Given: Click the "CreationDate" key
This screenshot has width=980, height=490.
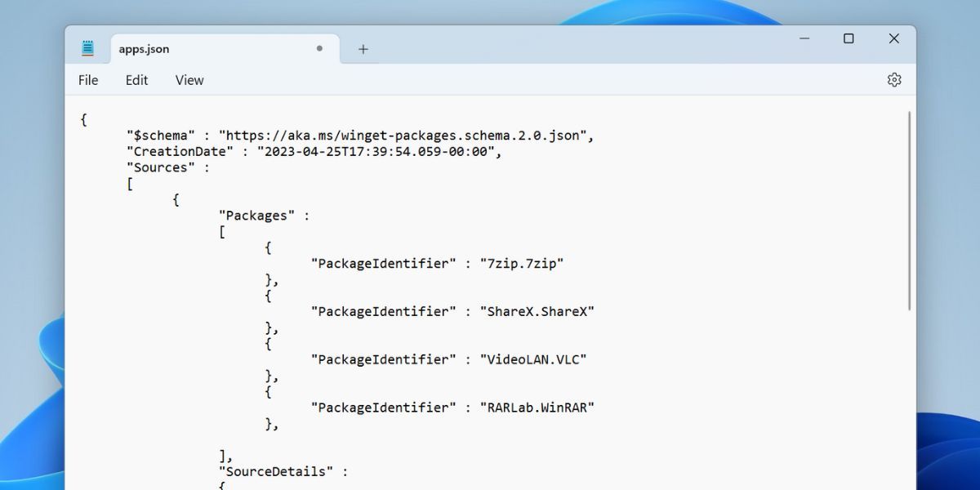Looking at the screenshot, I should 180,152.
